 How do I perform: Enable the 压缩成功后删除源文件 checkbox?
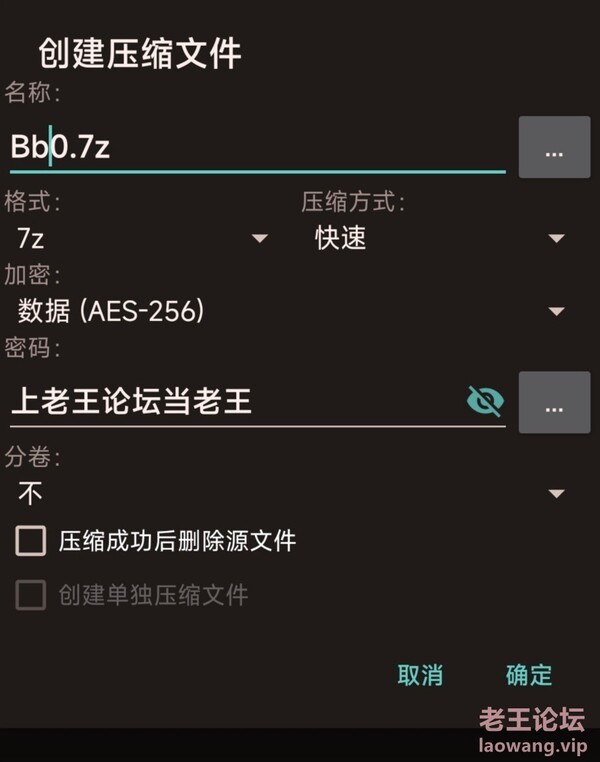(x=31, y=540)
